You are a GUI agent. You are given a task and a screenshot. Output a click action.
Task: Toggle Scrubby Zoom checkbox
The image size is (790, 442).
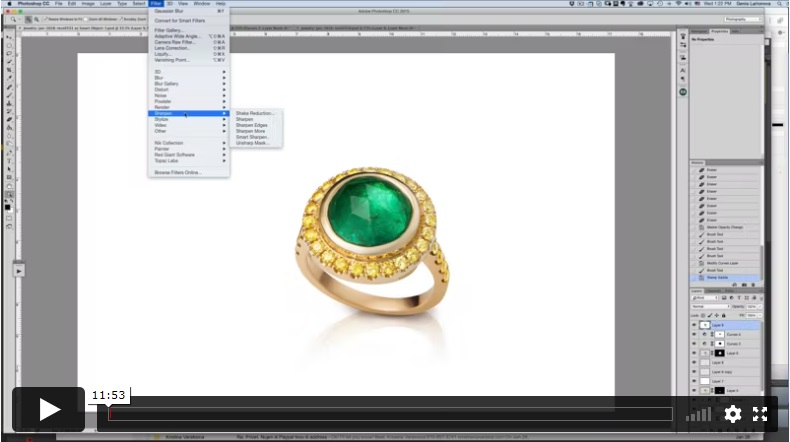120,19
